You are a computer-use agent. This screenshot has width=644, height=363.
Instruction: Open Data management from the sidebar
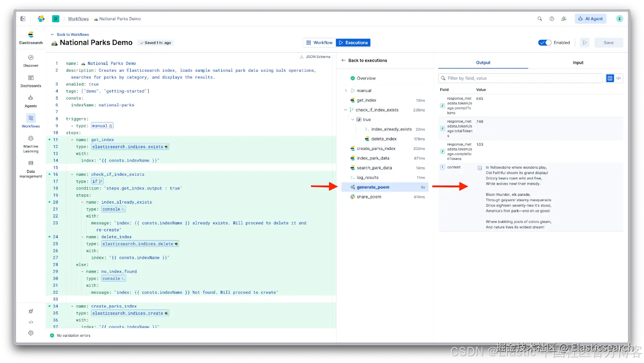click(31, 169)
